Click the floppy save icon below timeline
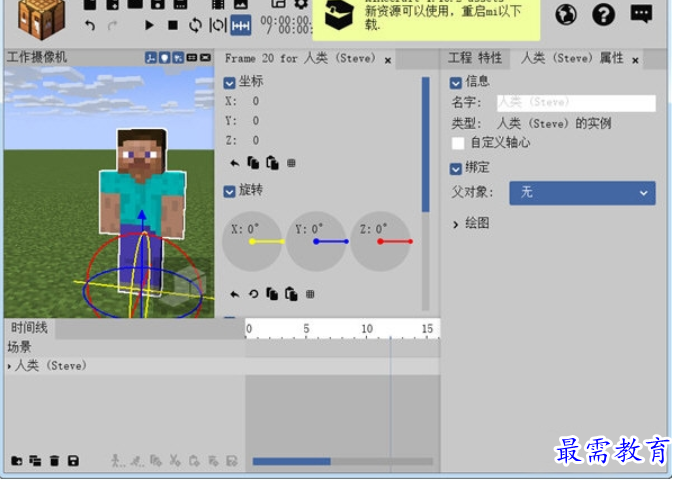This screenshot has width=678, height=482. [x=74, y=461]
